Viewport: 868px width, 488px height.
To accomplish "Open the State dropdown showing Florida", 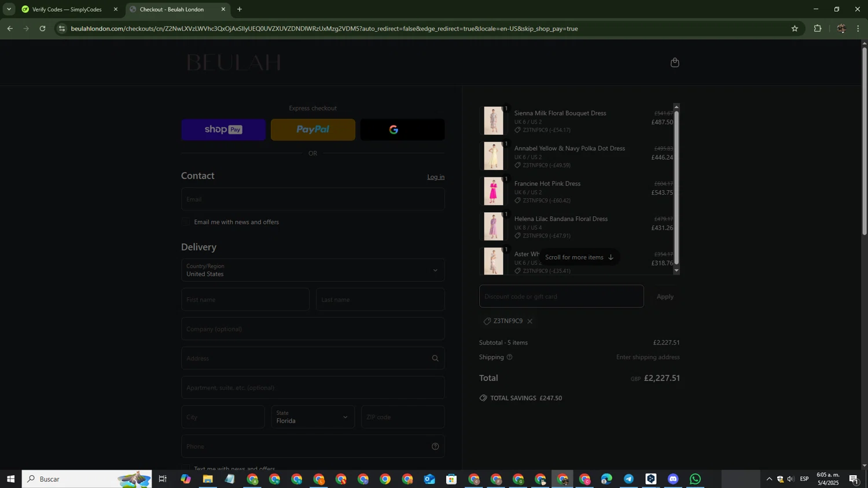I will 313,417.
